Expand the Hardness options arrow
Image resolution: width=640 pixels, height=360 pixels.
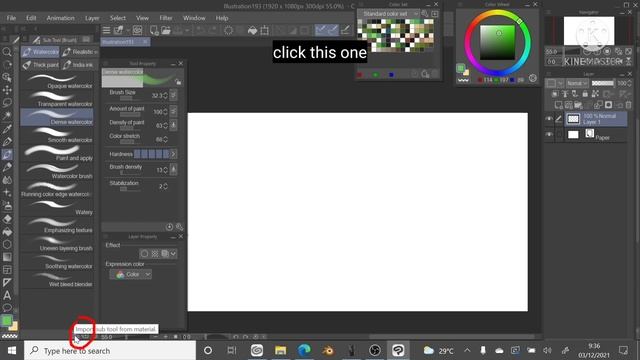point(173,154)
